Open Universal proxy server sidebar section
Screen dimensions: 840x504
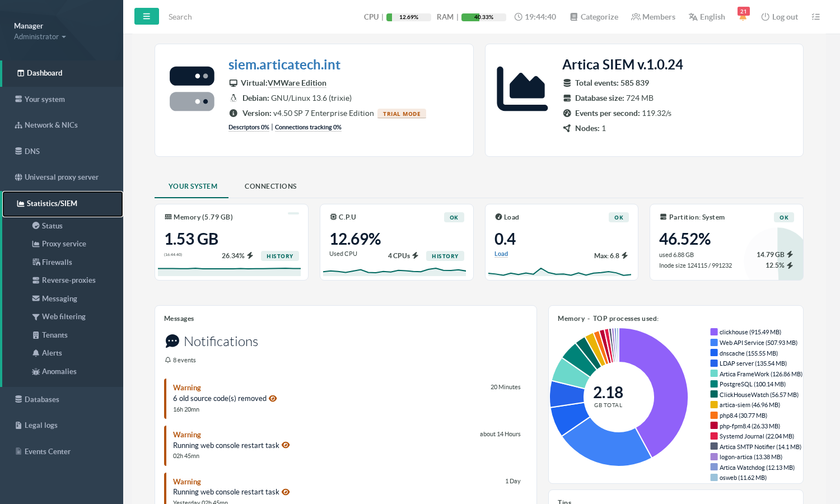62,177
